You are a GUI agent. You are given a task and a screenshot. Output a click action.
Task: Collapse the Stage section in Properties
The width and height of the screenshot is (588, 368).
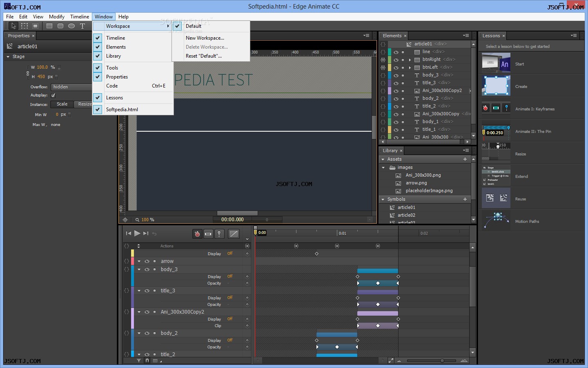pyautogui.click(x=8, y=57)
